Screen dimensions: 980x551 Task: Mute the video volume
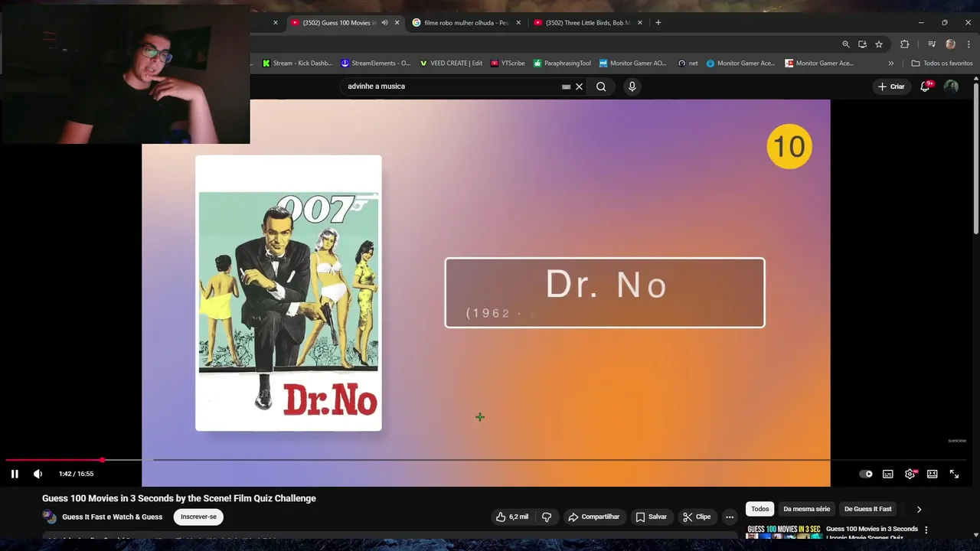pyautogui.click(x=38, y=474)
